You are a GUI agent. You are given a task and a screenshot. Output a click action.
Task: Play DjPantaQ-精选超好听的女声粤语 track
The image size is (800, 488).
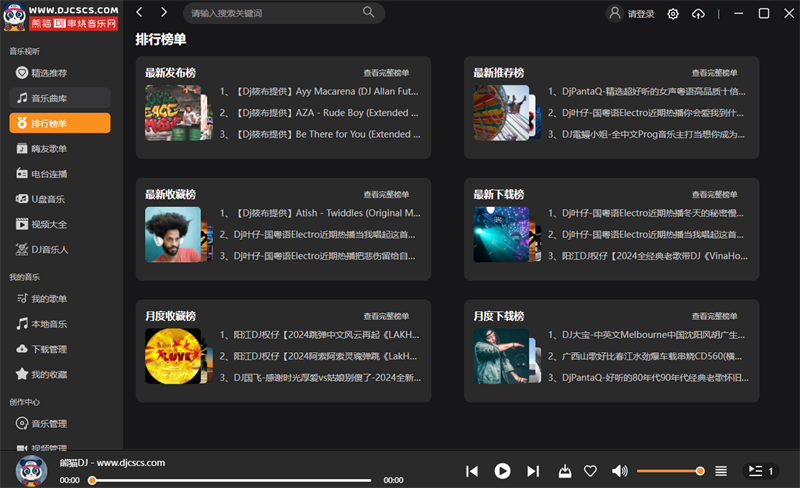coord(647,91)
